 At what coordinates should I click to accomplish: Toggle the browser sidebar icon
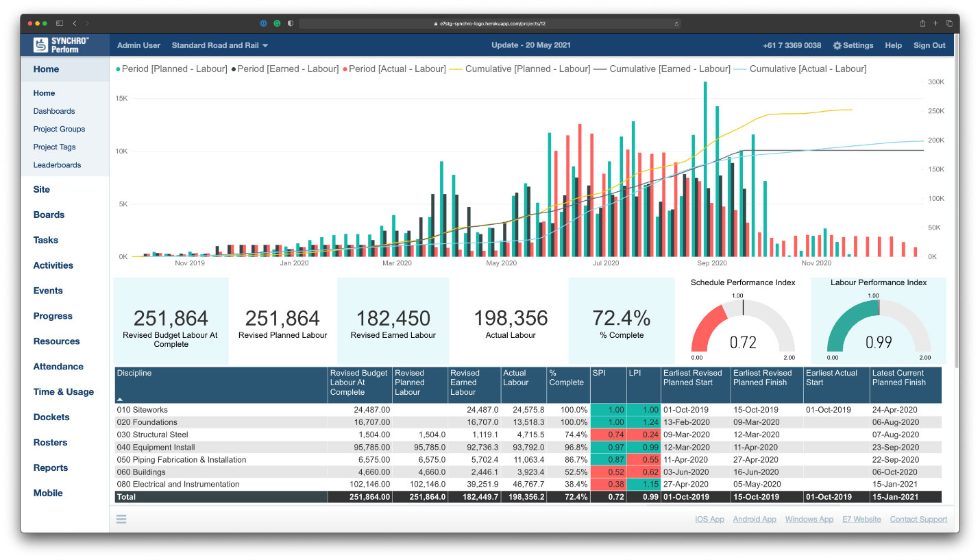pos(60,23)
